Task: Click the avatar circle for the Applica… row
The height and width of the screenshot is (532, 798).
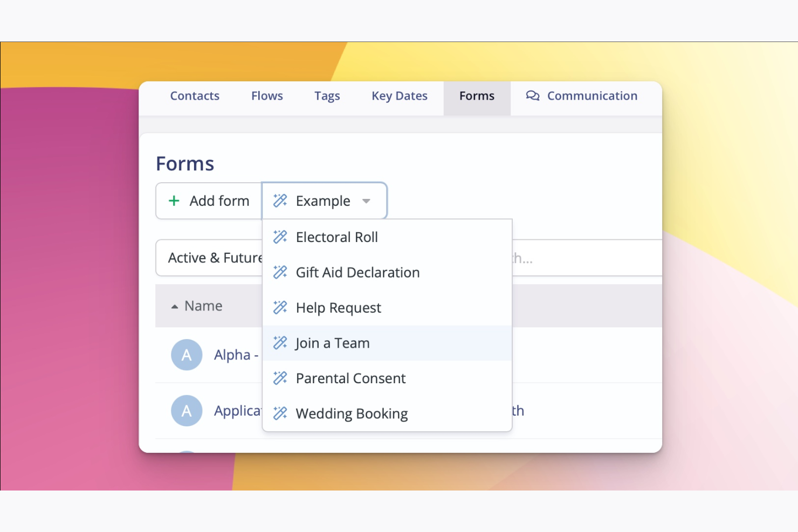Action: [187, 411]
